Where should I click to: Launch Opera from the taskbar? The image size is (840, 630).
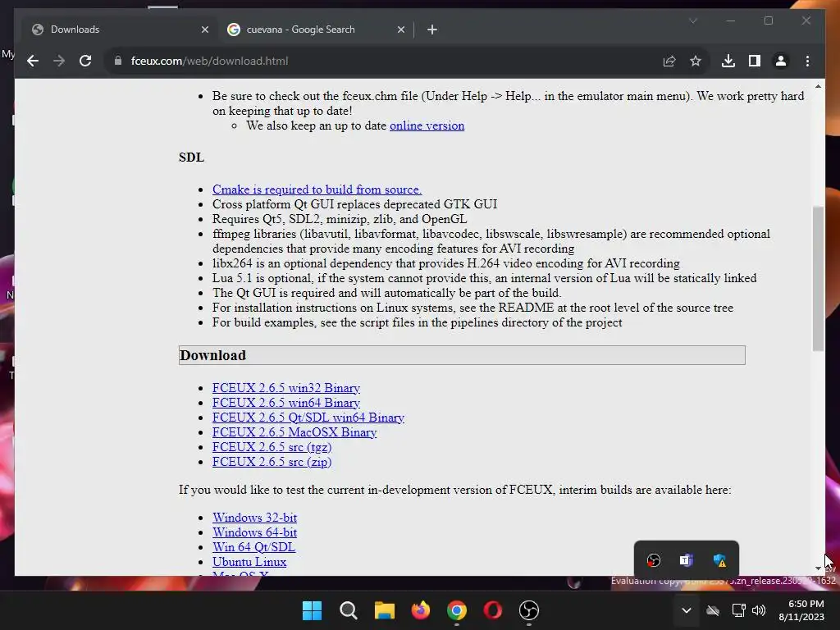(493, 610)
